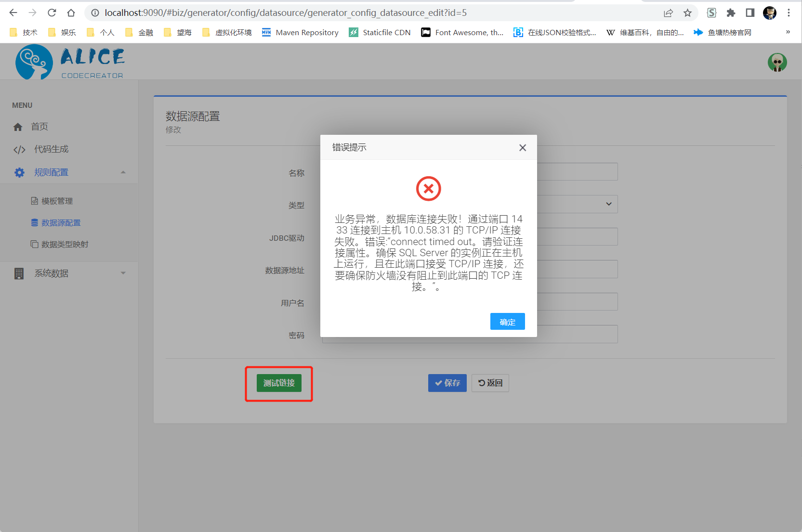Open the 类型 dropdown
Viewport: 802px width, 532px height.
click(470, 204)
